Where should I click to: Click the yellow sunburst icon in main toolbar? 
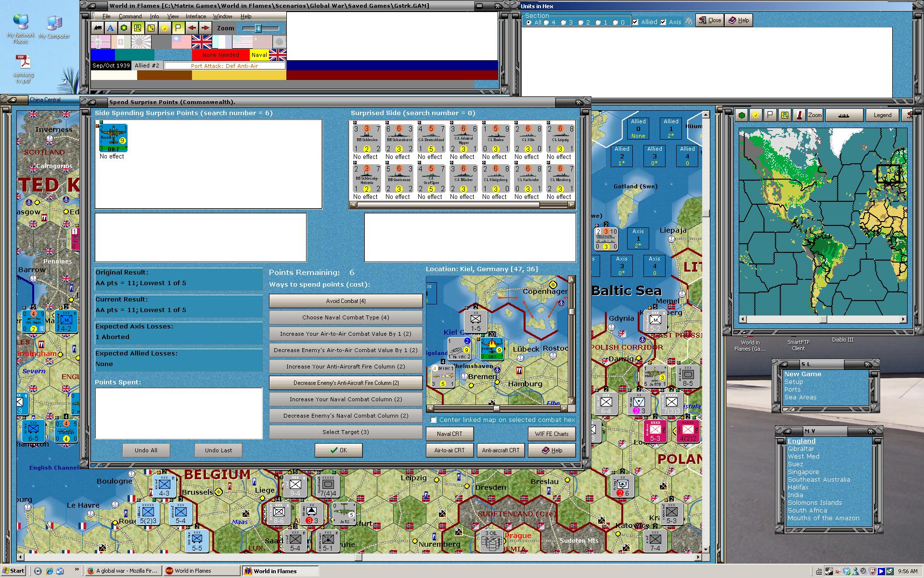click(x=165, y=28)
